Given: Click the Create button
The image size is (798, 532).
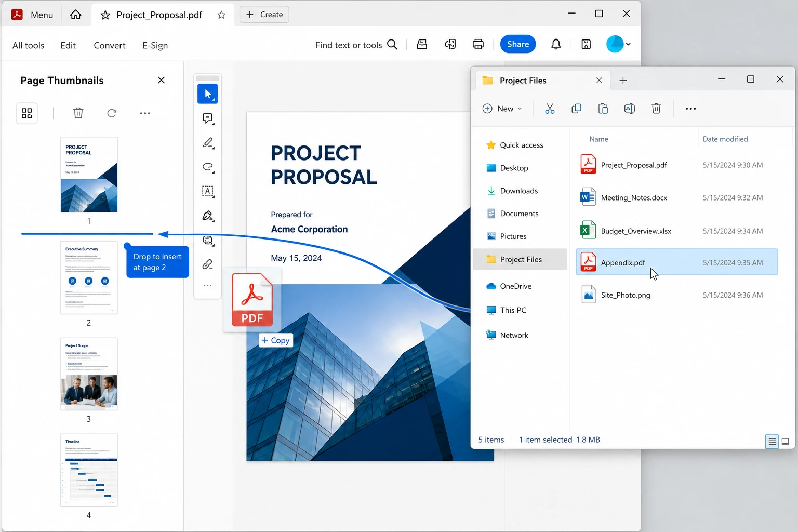Looking at the screenshot, I should coord(264,15).
